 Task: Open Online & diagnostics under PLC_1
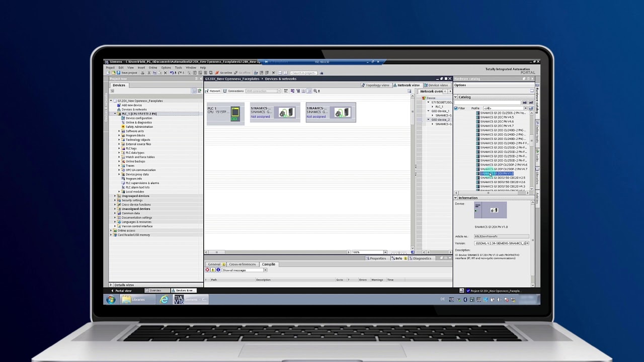pyautogui.click(x=139, y=122)
